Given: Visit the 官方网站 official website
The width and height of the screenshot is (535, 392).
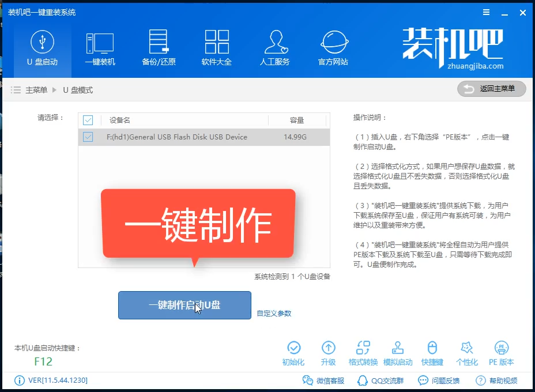Looking at the screenshot, I should (333, 47).
